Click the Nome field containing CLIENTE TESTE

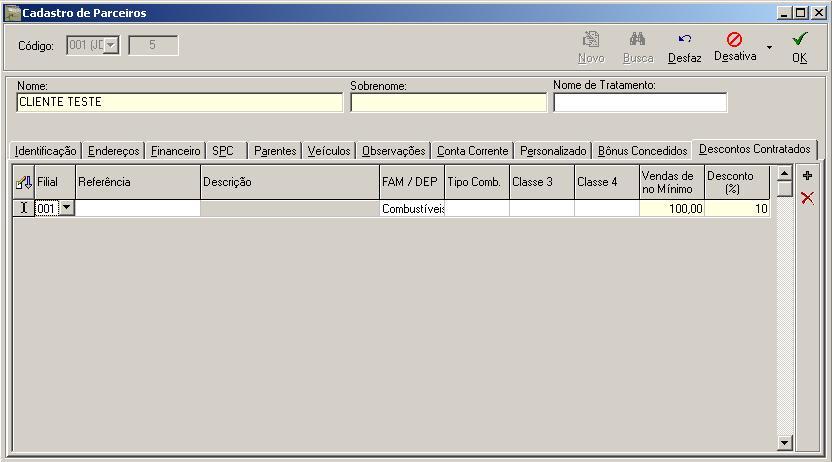(180, 102)
